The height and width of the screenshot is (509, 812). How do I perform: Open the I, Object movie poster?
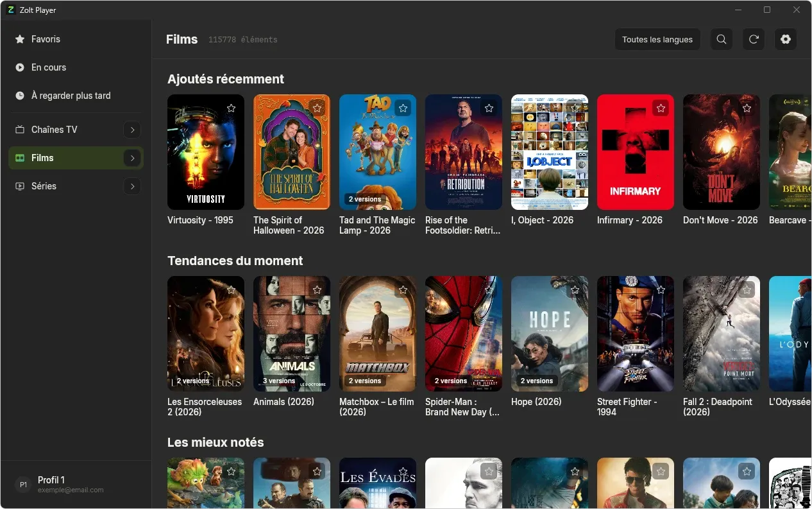click(x=550, y=152)
